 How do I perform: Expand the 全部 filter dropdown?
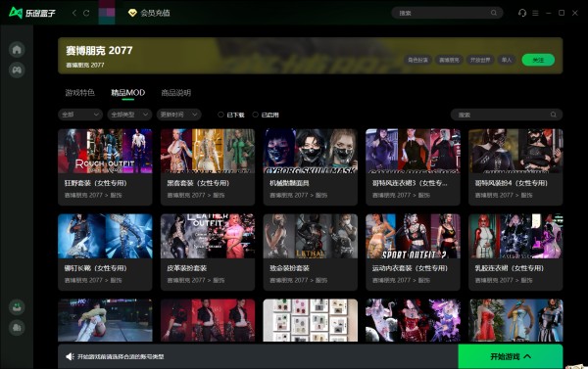click(80, 115)
